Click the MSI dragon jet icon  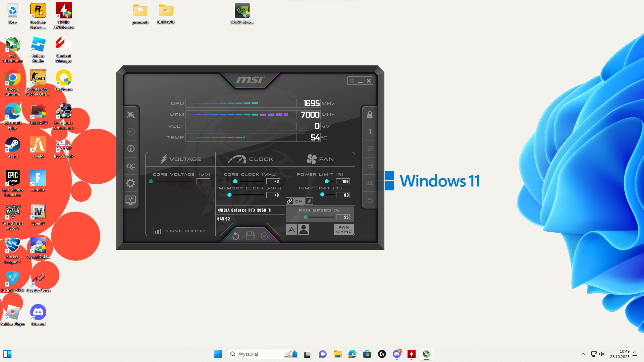coord(131,115)
